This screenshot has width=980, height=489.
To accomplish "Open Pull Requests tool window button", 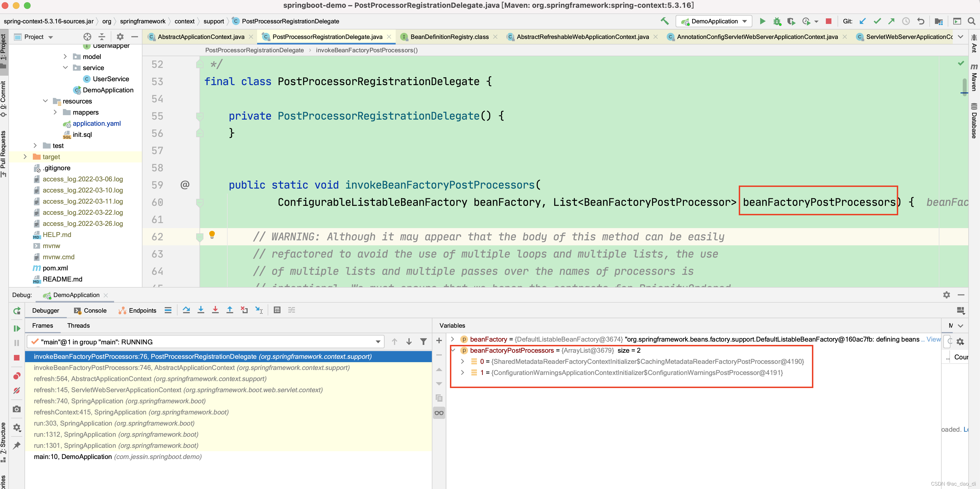I will click(3, 154).
